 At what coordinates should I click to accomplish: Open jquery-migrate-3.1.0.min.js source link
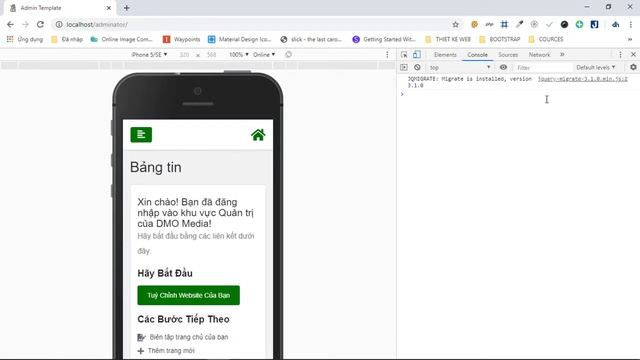click(583, 79)
